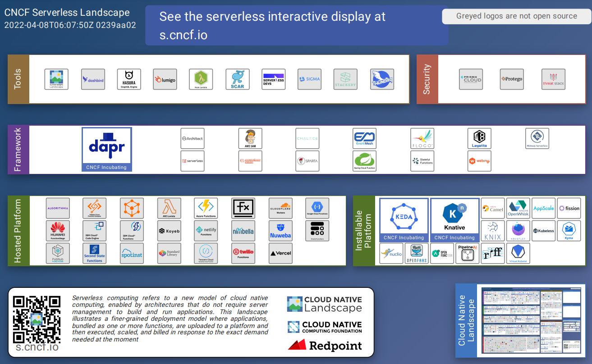The height and width of the screenshot is (364, 592).
Task: Click the Hasura GraphQL Engine logo
Action: click(129, 79)
